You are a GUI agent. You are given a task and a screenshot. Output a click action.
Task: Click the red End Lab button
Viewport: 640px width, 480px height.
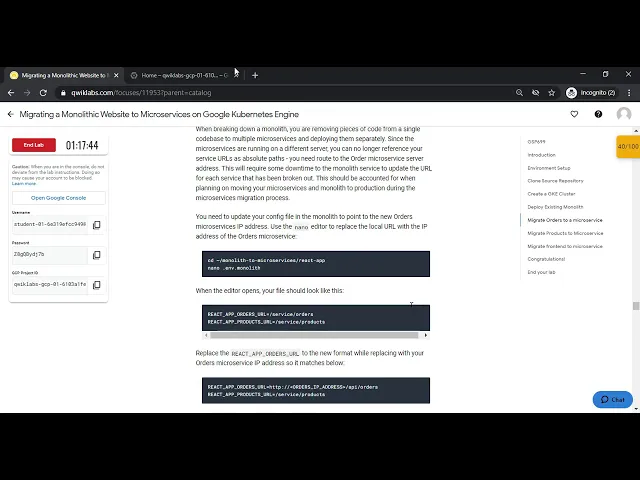tap(34, 145)
